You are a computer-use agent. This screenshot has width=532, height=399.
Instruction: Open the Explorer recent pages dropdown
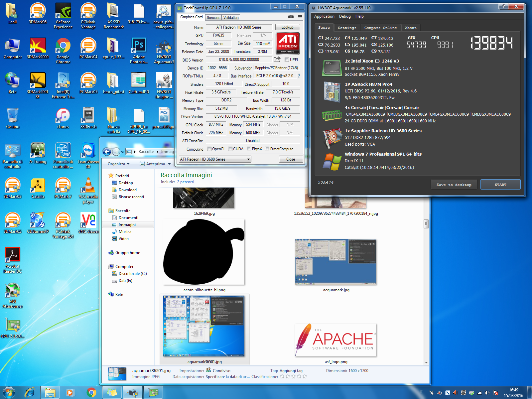(x=123, y=152)
